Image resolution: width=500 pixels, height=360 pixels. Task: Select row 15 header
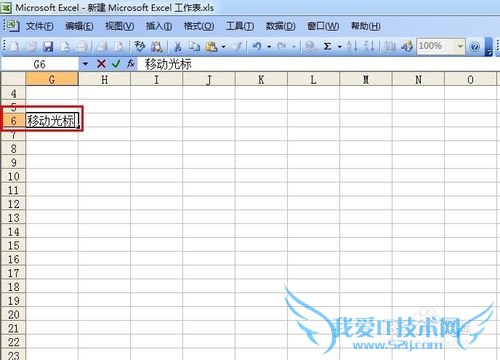[13, 245]
